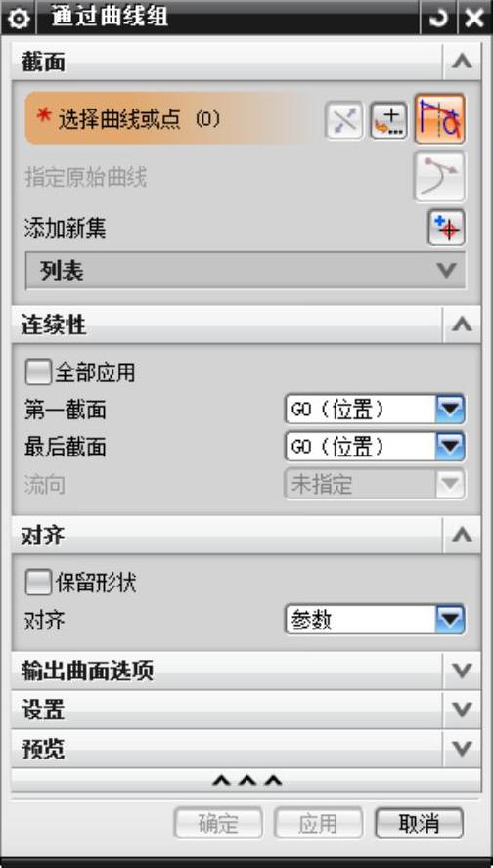
Task: Expand the 设置 section
Action: click(246, 710)
